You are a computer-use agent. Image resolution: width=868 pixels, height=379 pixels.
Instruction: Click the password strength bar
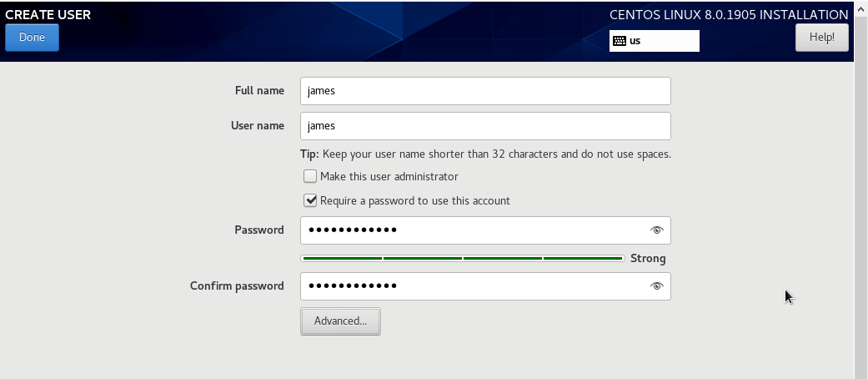462,258
